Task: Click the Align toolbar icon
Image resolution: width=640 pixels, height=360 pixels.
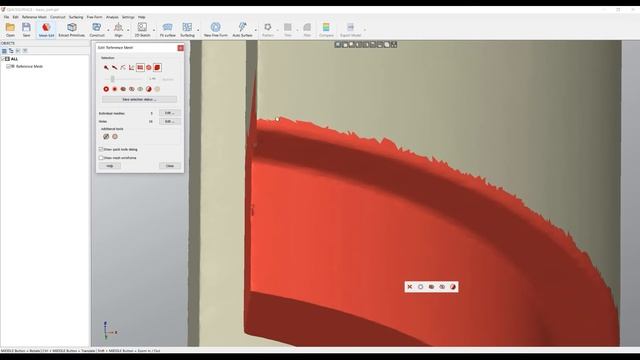Action: [x=118, y=27]
